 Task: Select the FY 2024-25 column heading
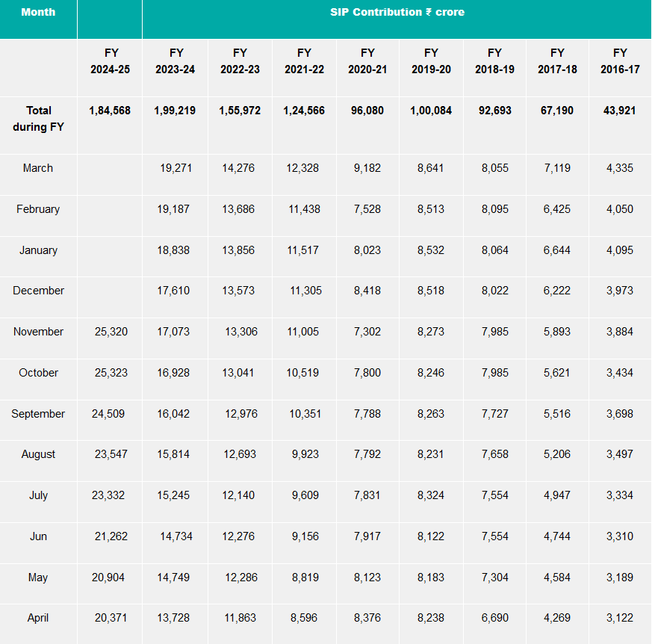click(109, 61)
